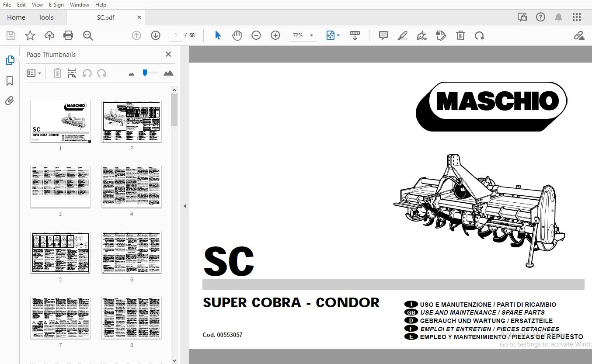Open the Edit menu

click(x=21, y=4)
